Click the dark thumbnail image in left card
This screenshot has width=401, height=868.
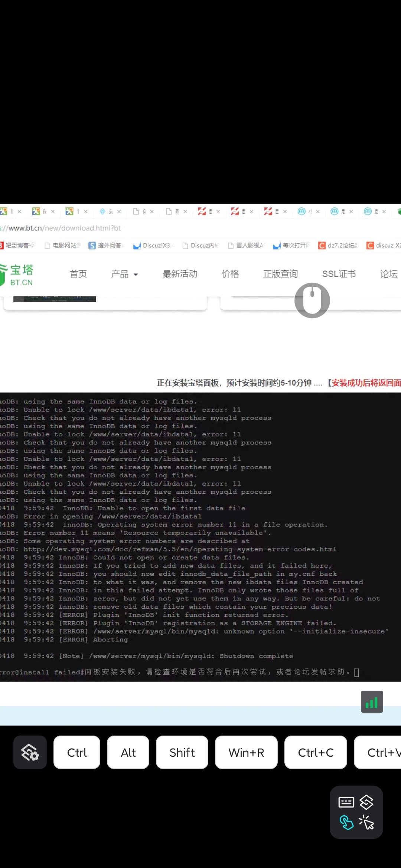click(55, 299)
